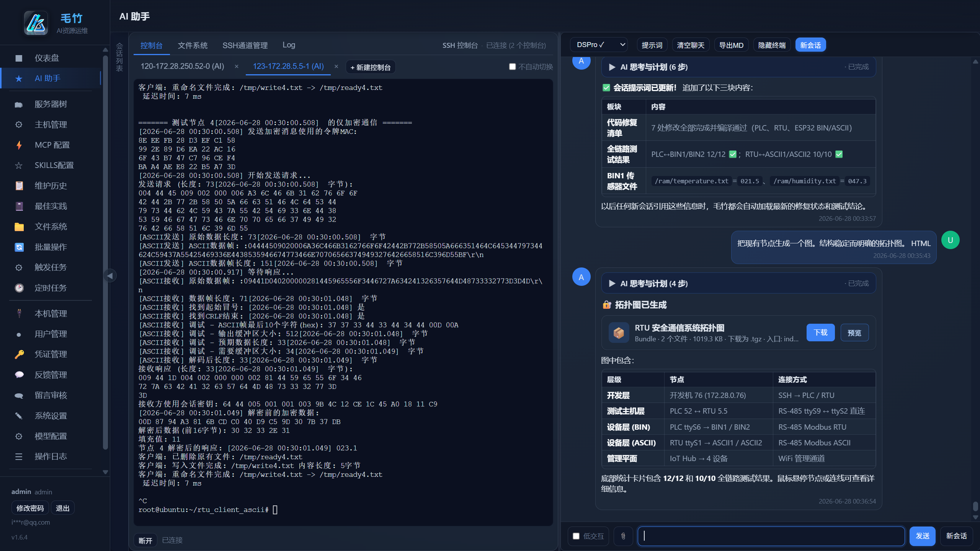Close the 120-172.28.250.52-0 console tab
This screenshot has width=980, height=551.
point(237,67)
